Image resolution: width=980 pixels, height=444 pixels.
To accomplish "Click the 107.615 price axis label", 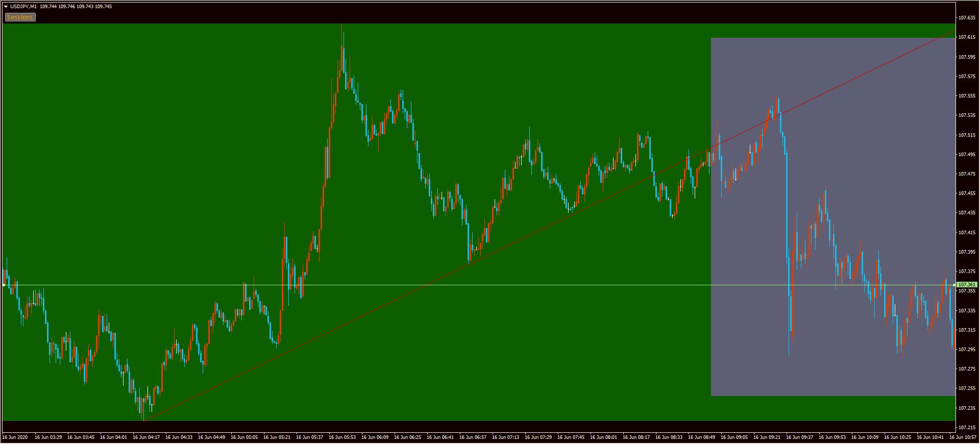I will pyautogui.click(x=966, y=37).
